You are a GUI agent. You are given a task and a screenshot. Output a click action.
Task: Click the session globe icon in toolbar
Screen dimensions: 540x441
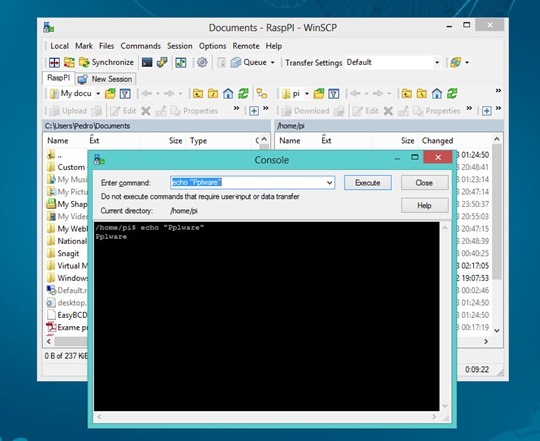pos(455,63)
